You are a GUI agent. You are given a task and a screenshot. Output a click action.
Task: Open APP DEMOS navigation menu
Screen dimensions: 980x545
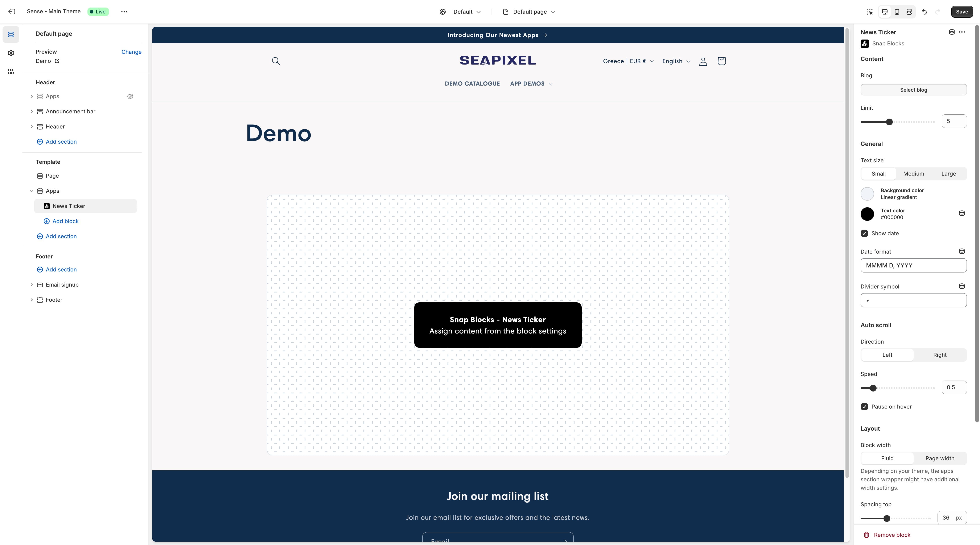(531, 84)
